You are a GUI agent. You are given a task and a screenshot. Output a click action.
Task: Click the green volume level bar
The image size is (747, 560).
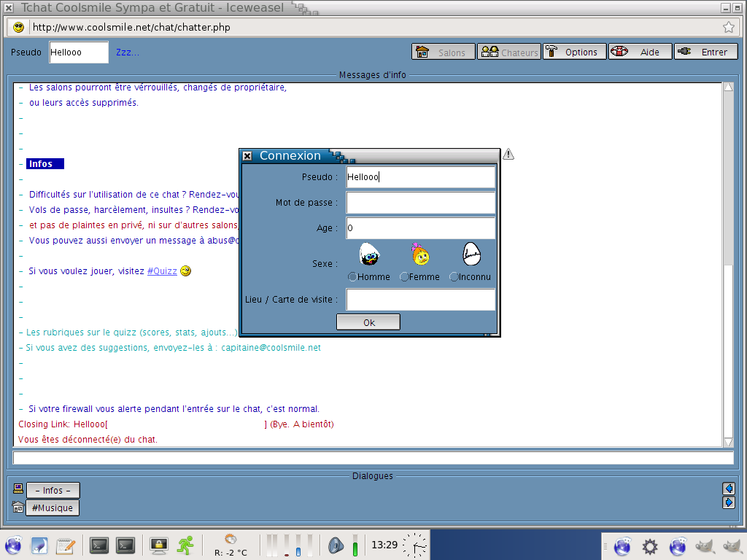click(x=355, y=545)
